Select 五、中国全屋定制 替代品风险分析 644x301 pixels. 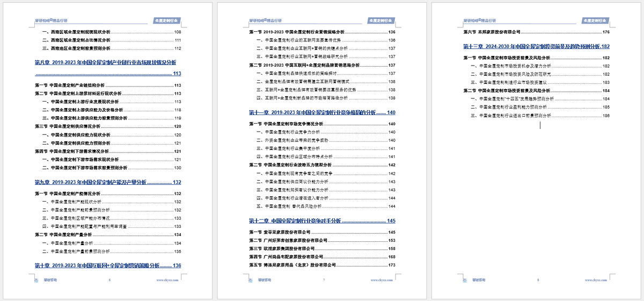[327, 206]
